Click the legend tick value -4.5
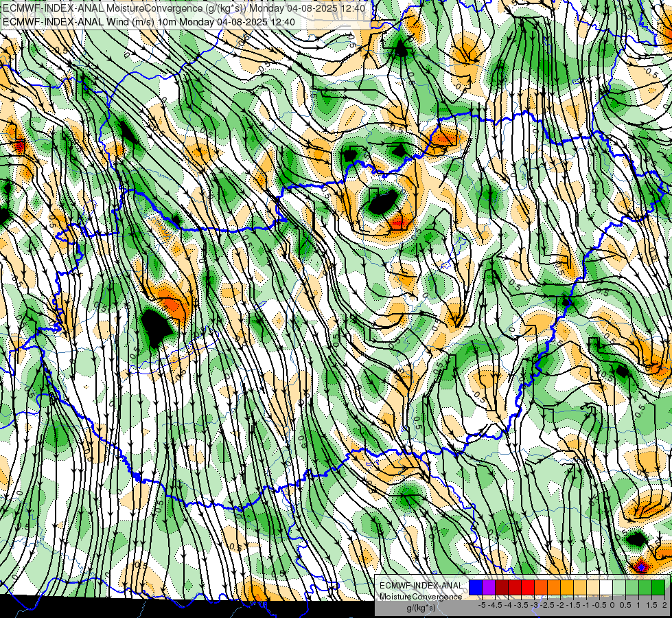Image resolution: width=672 pixels, height=618 pixels. [495, 605]
